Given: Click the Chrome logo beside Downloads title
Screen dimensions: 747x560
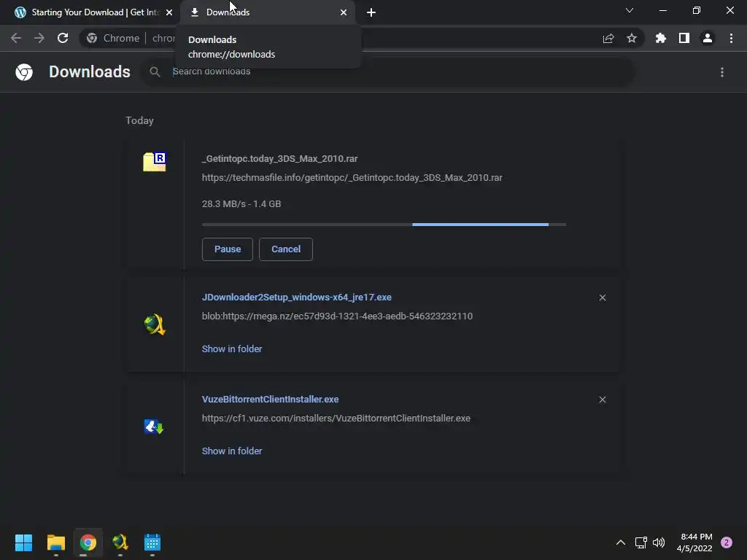Looking at the screenshot, I should [24, 72].
